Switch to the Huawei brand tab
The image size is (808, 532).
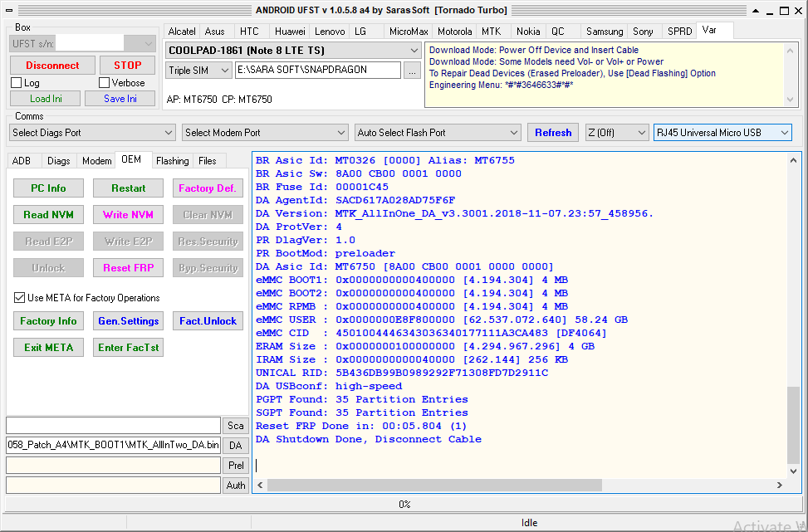(290, 32)
